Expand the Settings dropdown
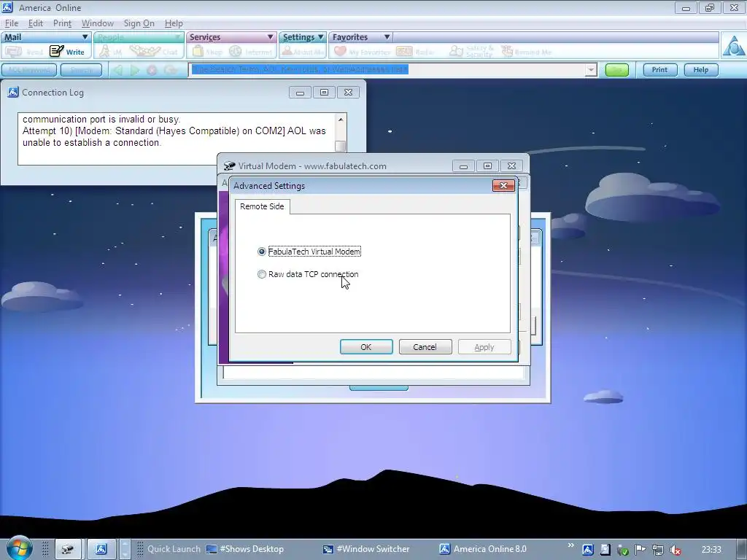747x560 pixels. [x=321, y=37]
